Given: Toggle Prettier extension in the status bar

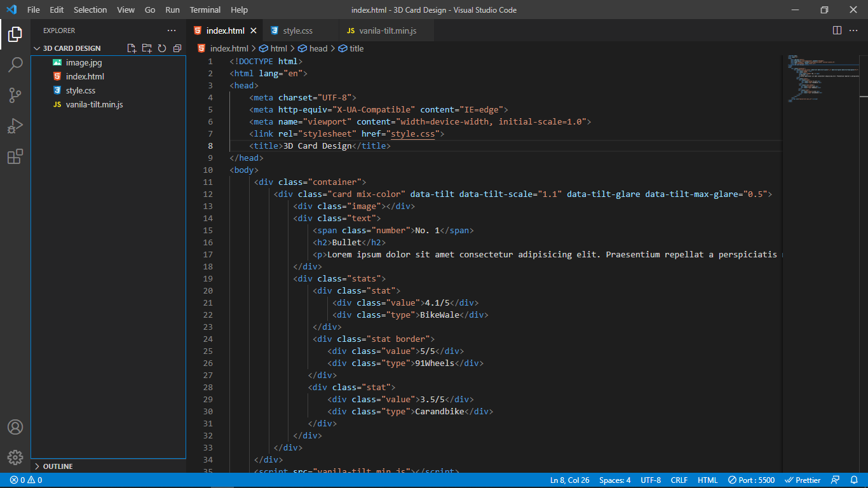Looking at the screenshot, I should [x=803, y=480].
